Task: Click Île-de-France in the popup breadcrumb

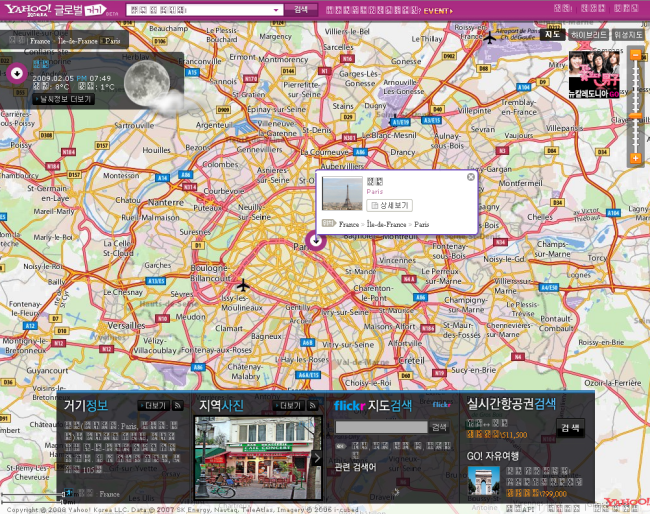Action: coord(386,224)
